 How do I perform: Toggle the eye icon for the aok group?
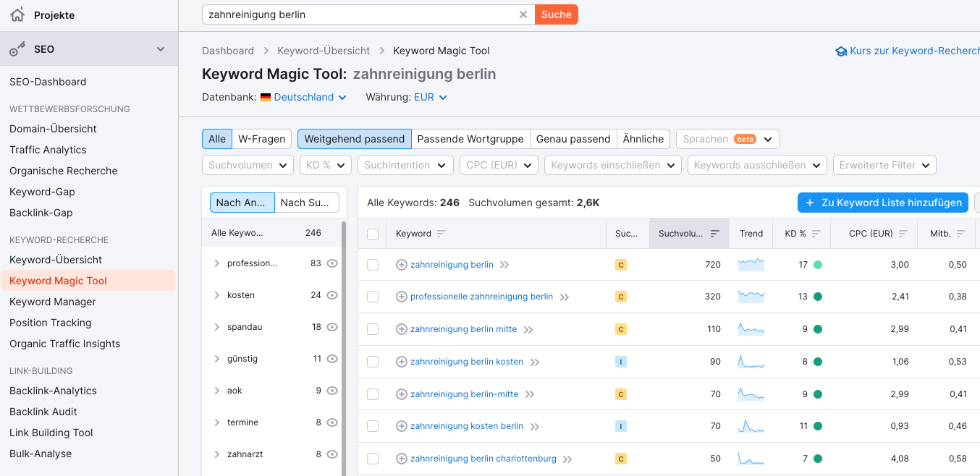click(x=332, y=391)
